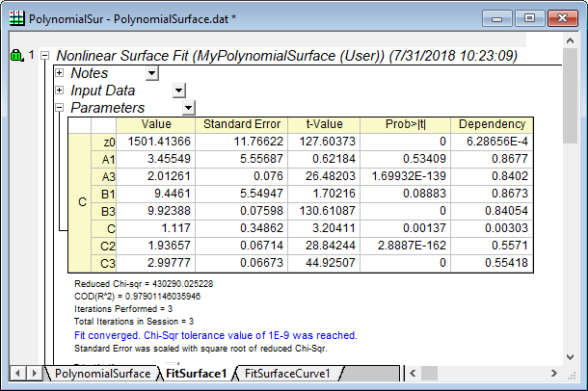Expand the Notes section
The width and height of the screenshot is (588, 391).
tap(59, 72)
